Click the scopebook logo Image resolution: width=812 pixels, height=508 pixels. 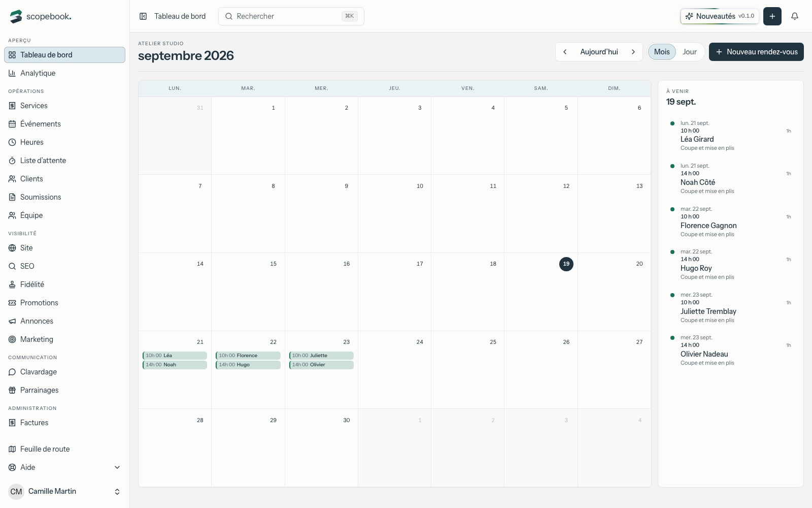pyautogui.click(x=41, y=16)
